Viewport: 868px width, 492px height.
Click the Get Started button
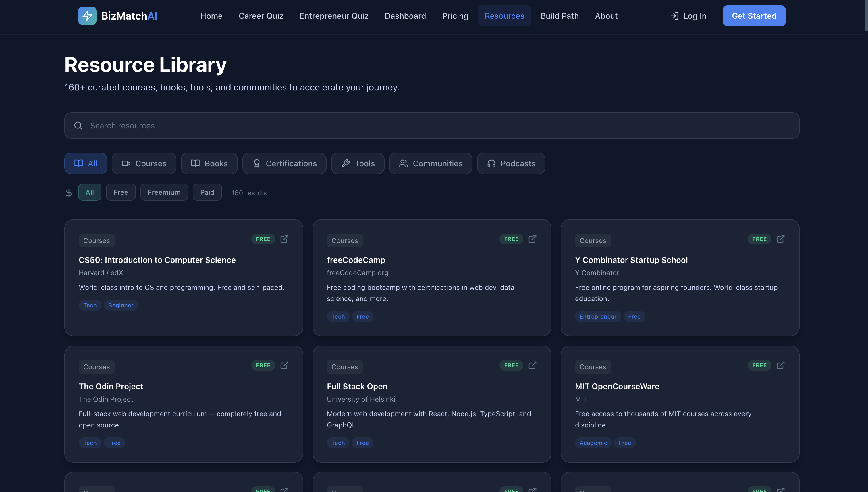pyautogui.click(x=754, y=16)
